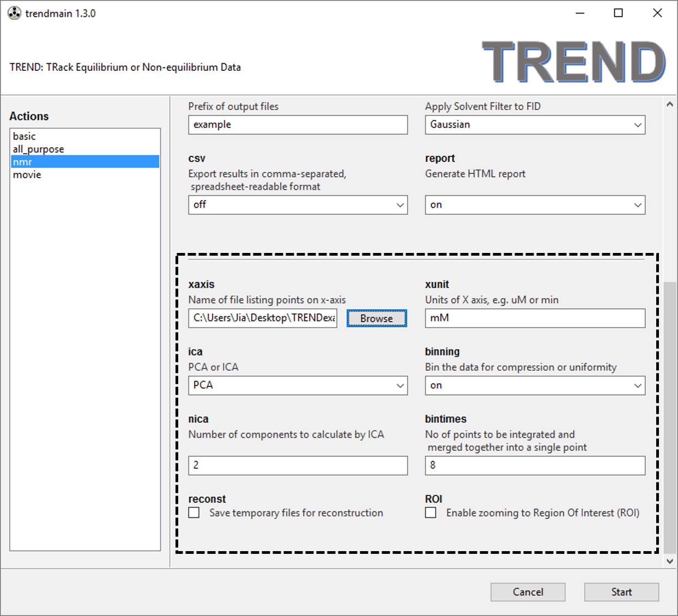Click the TREND logo image
678x616 pixels.
pos(573,62)
